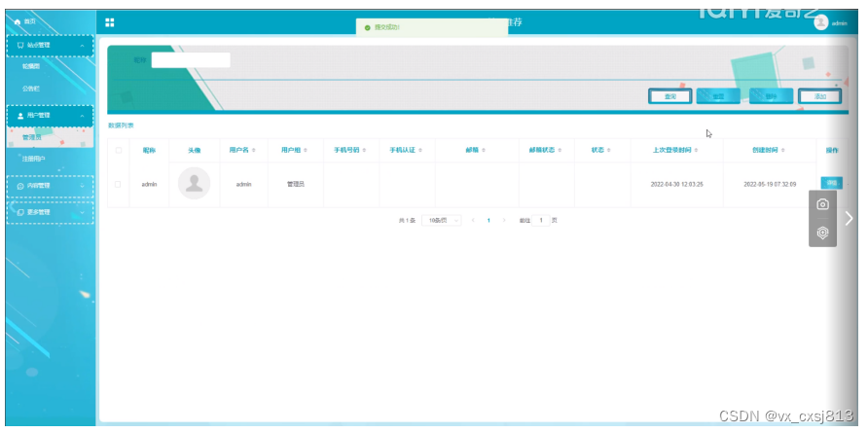Click the 添加 add button

(820, 96)
